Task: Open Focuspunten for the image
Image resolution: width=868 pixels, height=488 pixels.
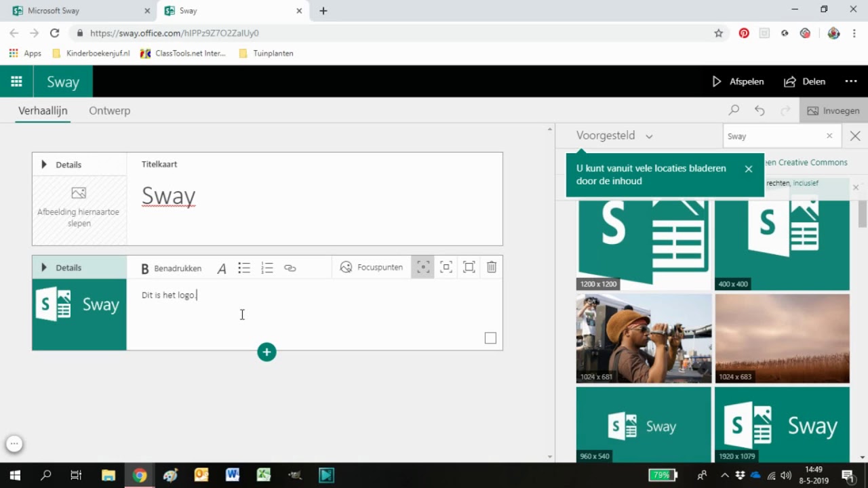Action: [x=372, y=267]
